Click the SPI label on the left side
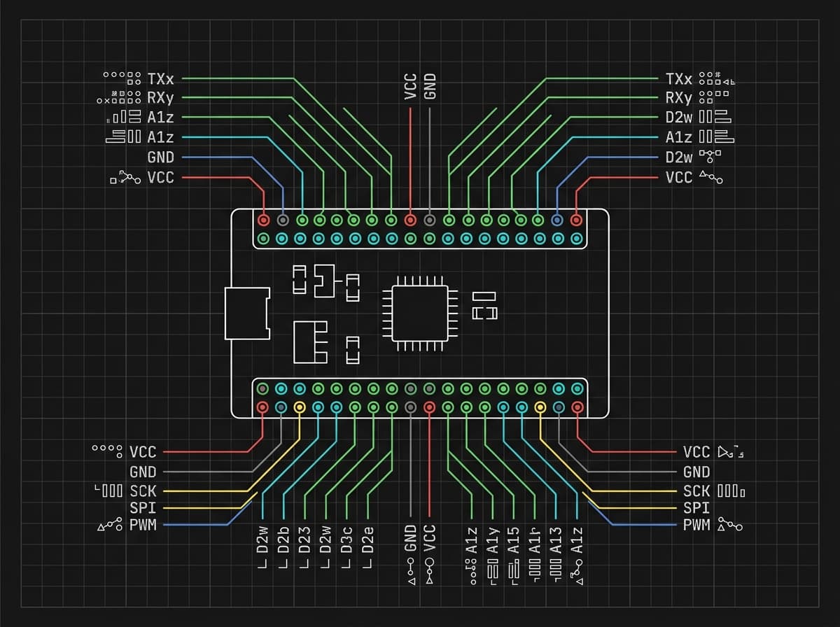 [143, 507]
